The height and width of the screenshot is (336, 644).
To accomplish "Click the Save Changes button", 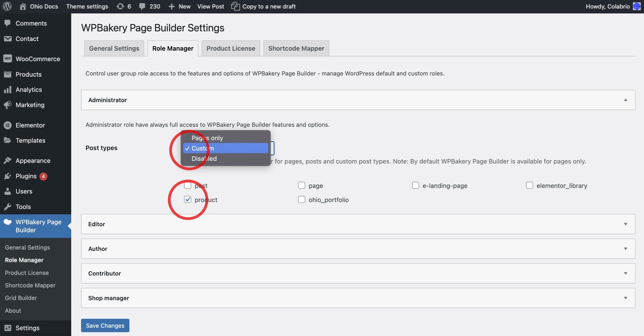I will point(105,325).
